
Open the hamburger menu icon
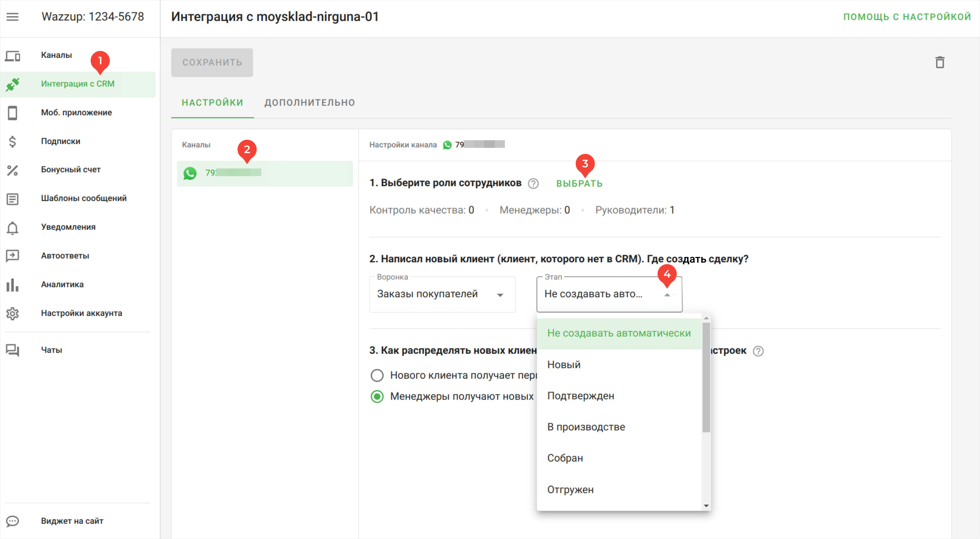click(12, 17)
